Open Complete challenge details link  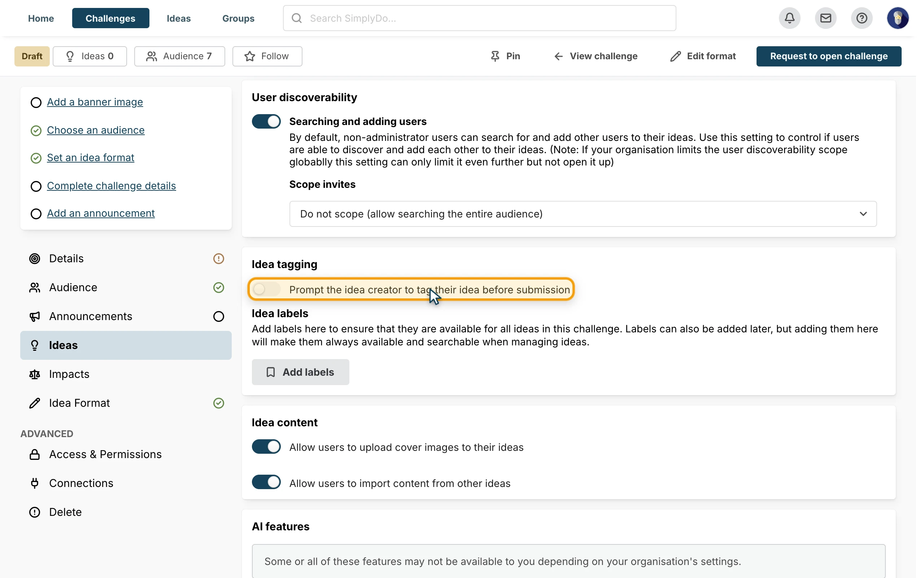[111, 186]
